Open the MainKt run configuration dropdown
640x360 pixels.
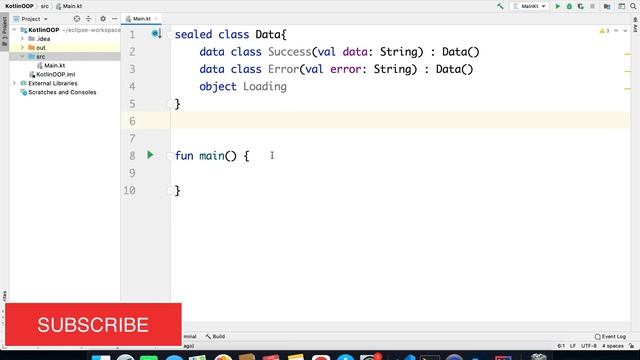(x=529, y=6)
